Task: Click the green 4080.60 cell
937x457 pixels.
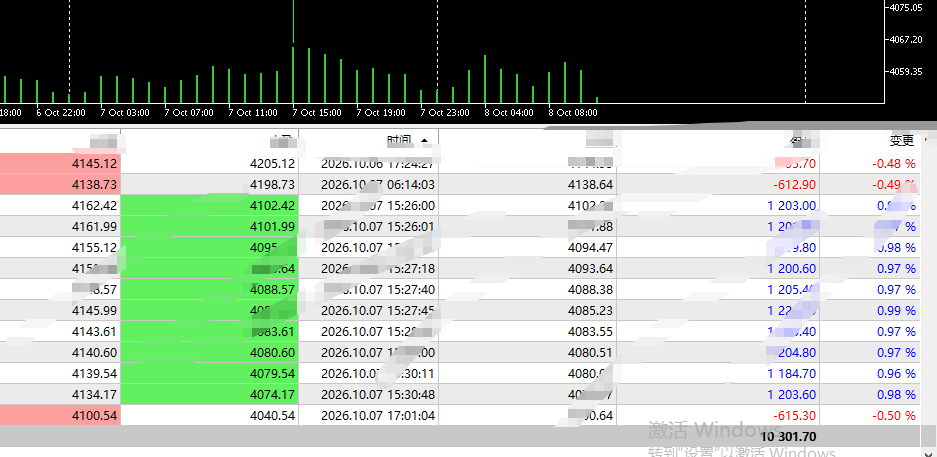Action: (x=272, y=352)
